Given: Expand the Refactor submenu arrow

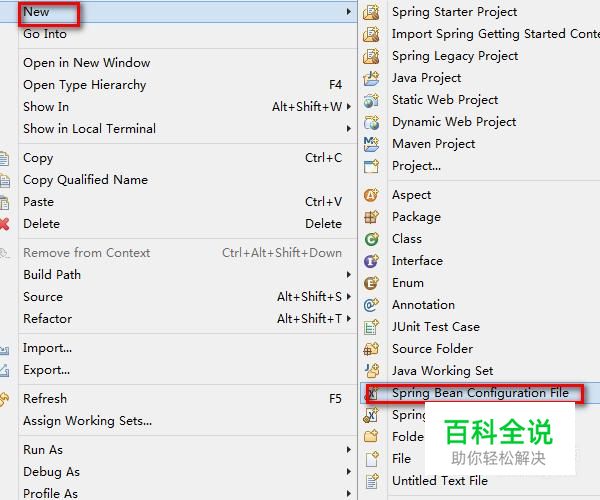Looking at the screenshot, I should point(349,318).
